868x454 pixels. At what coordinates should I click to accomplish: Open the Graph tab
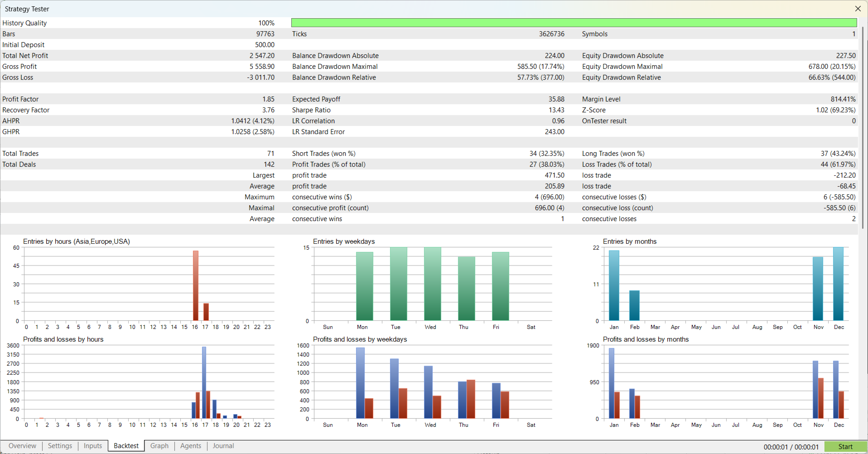point(159,446)
